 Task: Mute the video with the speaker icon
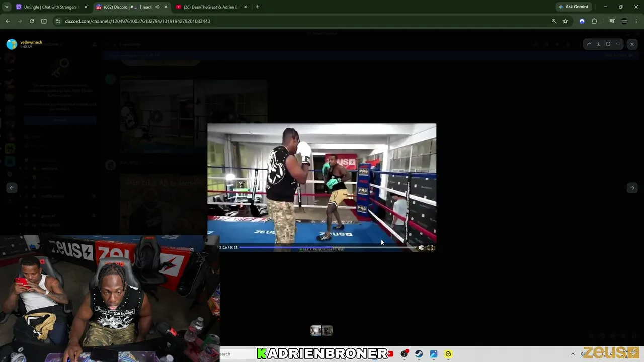click(x=421, y=247)
